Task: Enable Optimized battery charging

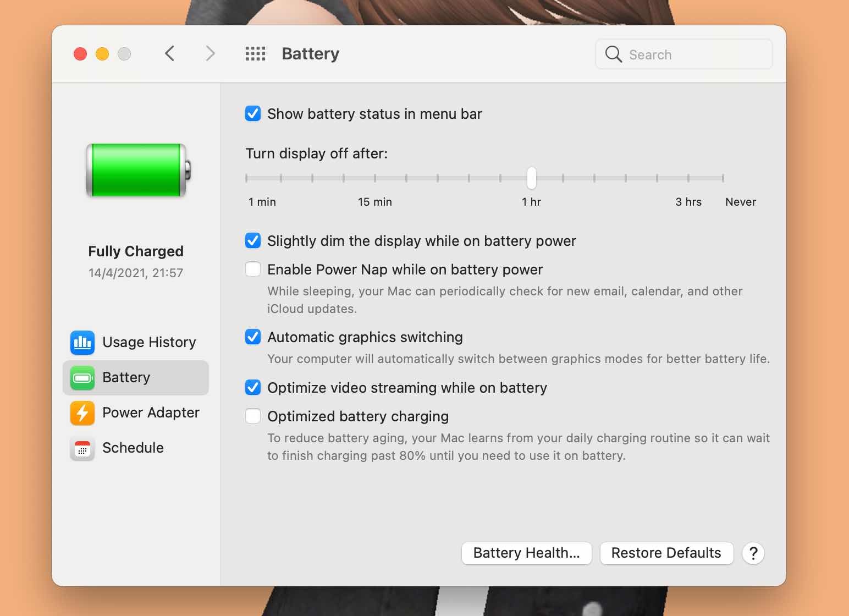Action: [252, 416]
